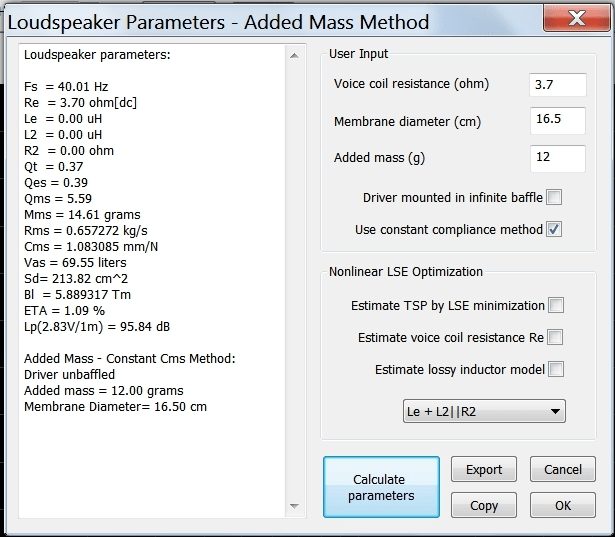
Task: Click the dialog title bar text
Action: coord(218,22)
